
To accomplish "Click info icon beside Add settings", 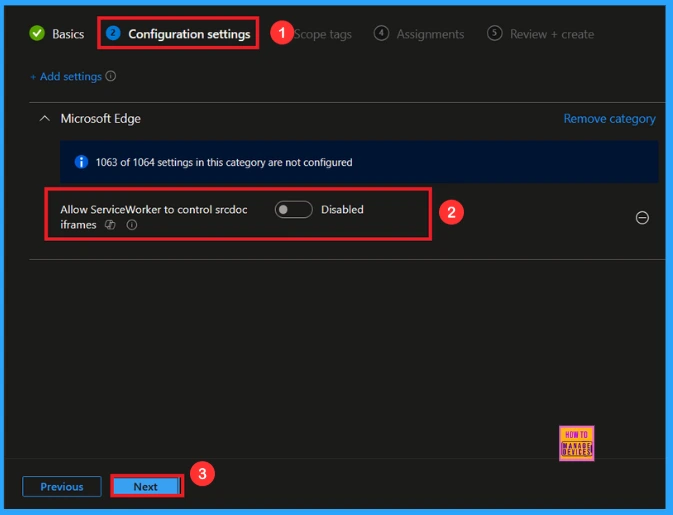I will pyautogui.click(x=111, y=76).
